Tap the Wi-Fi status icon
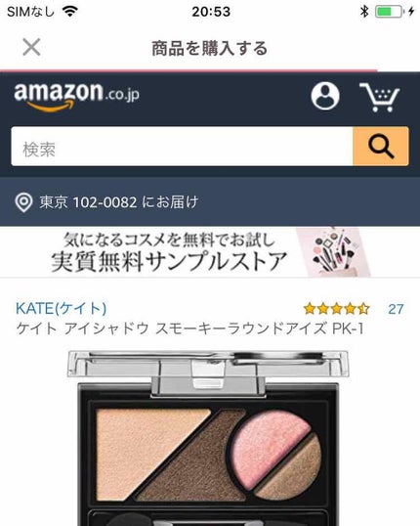The height and width of the screenshot is (526, 420). click(70, 12)
